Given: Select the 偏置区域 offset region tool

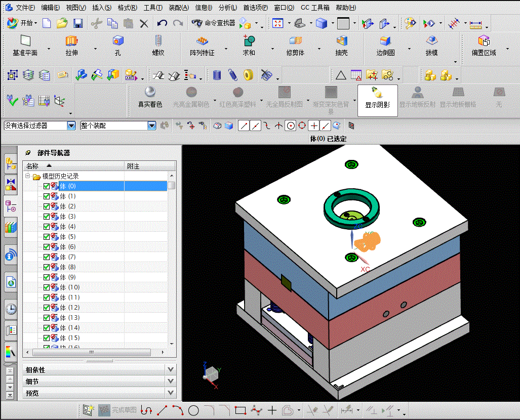Looking at the screenshot, I should point(484,46).
